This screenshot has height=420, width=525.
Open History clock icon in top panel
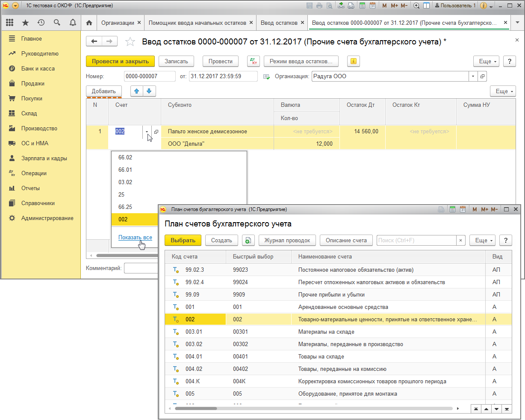(x=41, y=23)
